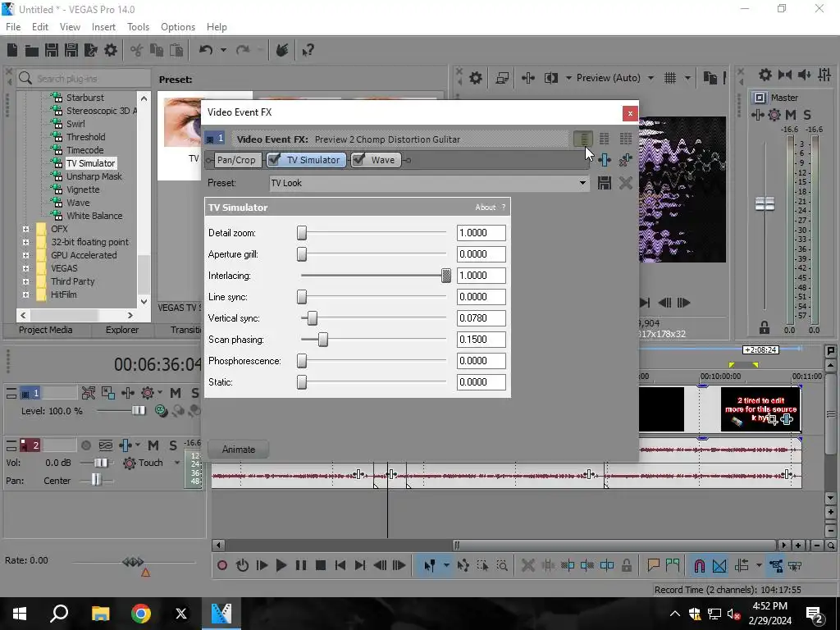
Task: Click the What's This help icon
Action: pos(308,50)
